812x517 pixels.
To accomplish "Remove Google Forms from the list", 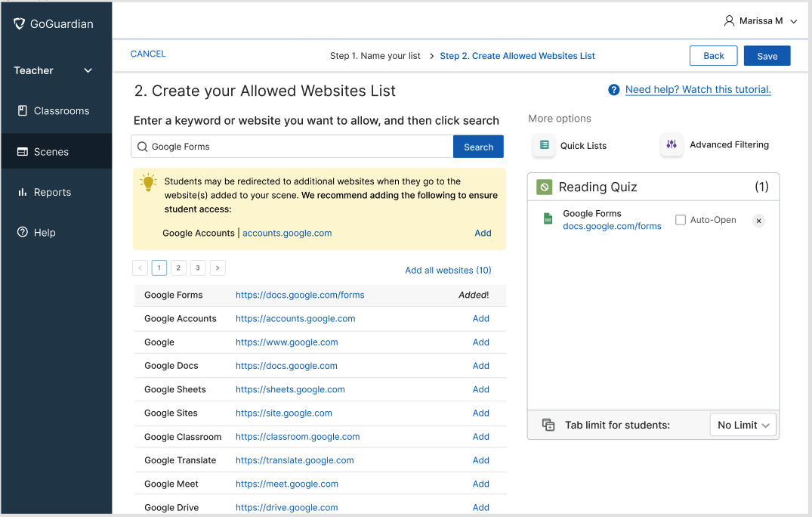I will 758,221.
